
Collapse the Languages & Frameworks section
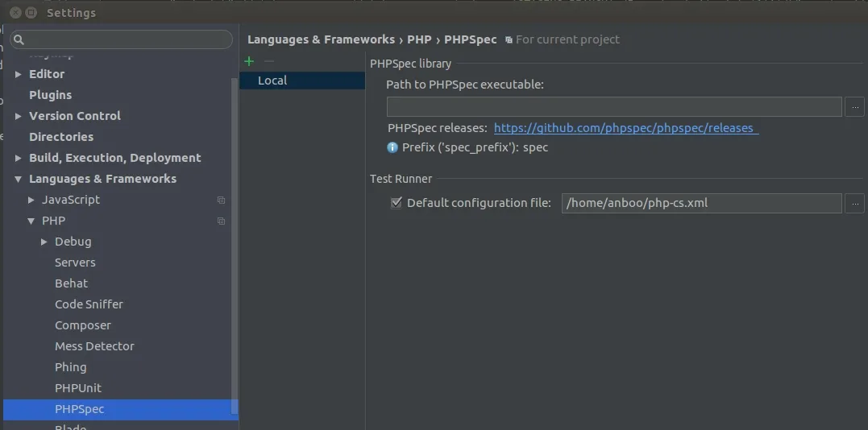(x=19, y=179)
